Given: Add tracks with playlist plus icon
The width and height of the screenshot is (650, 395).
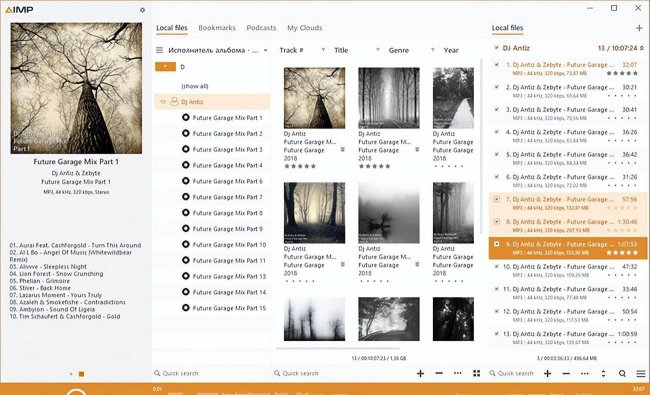Looking at the screenshot, I should [548, 373].
